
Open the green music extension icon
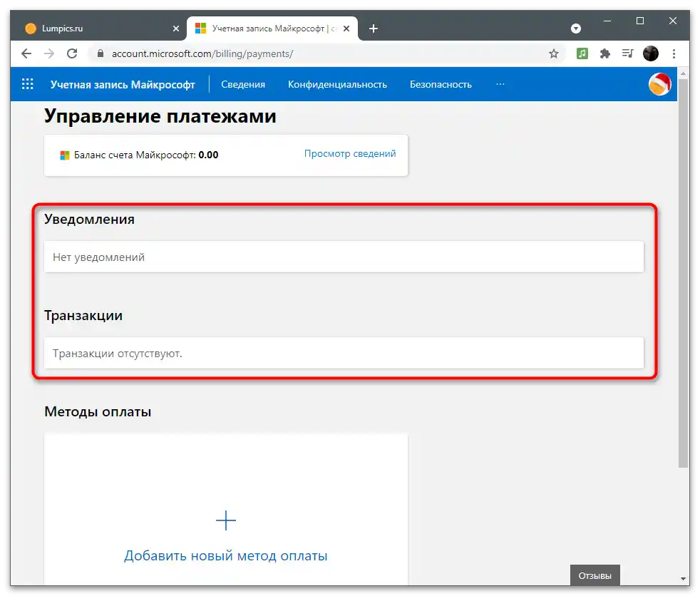coord(582,53)
